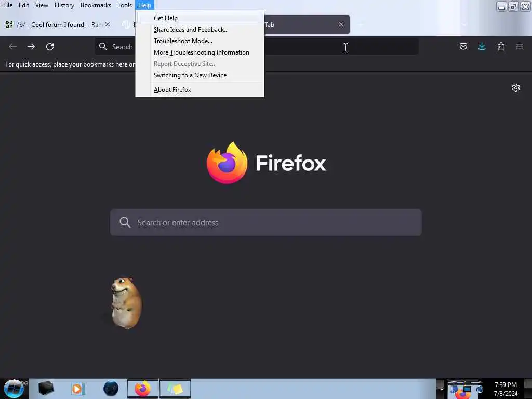Focus the toolbar address search field
The width and height of the screenshot is (532, 399).
(x=257, y=46)
